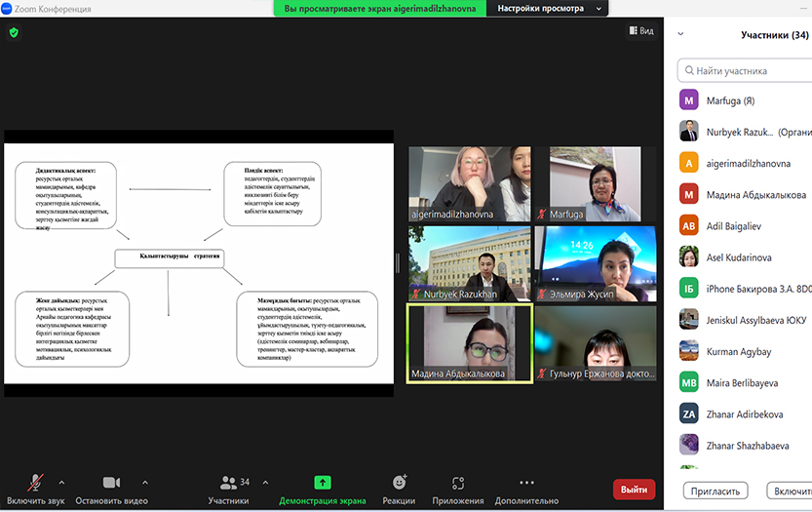Click the green Демонстрация экрана share icon
The width and height of the screenshot is (812, 512).
point(323,483)
